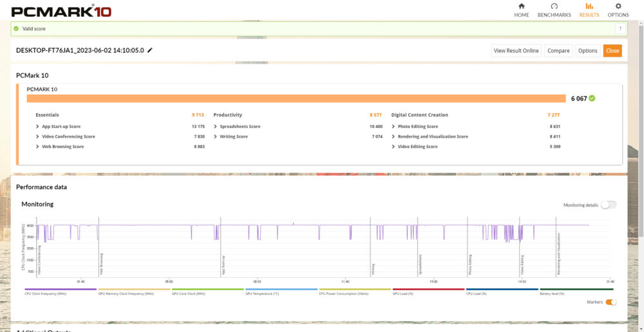Open the result Options button
The image size is (644, 332).
point(588,51)
